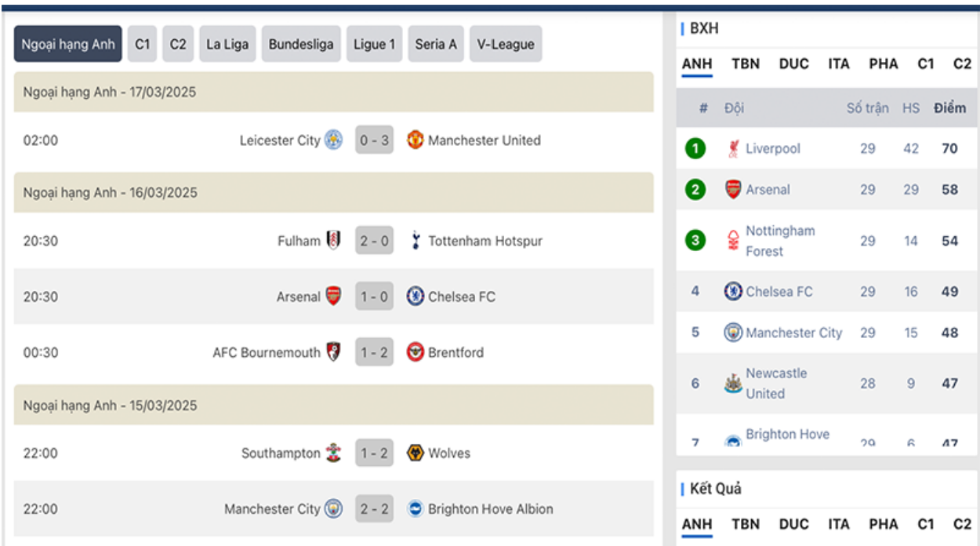Open Manchester City team link in standings

tap(793, 333)
